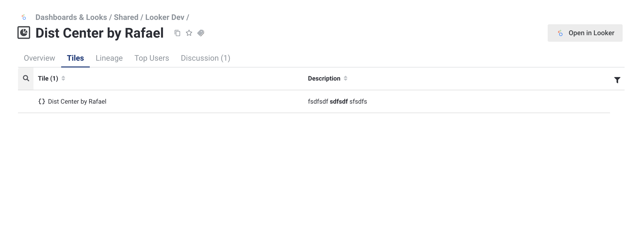The height and width of the screenshot is (232, 644).
Task: Open the filter funnel icon
Action: [x=617, y=80]
